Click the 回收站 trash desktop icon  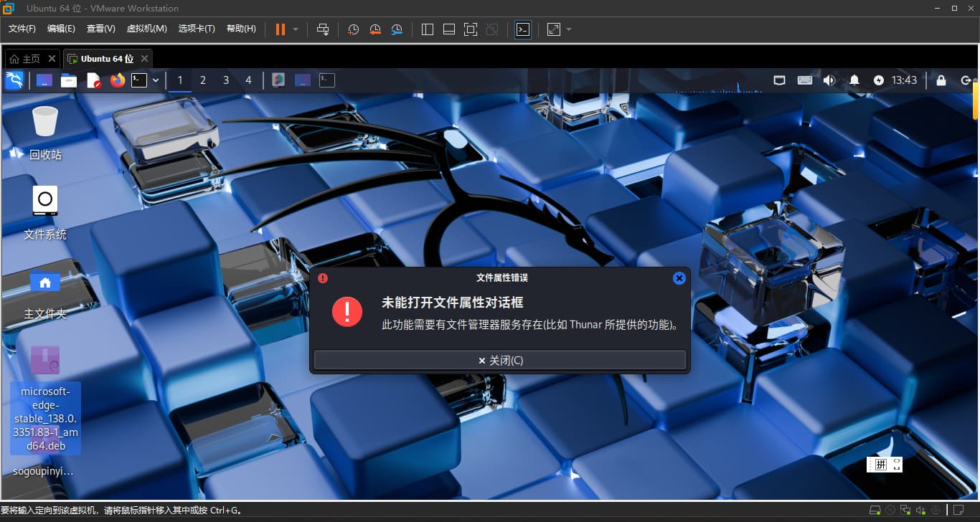tap(45, 133)
